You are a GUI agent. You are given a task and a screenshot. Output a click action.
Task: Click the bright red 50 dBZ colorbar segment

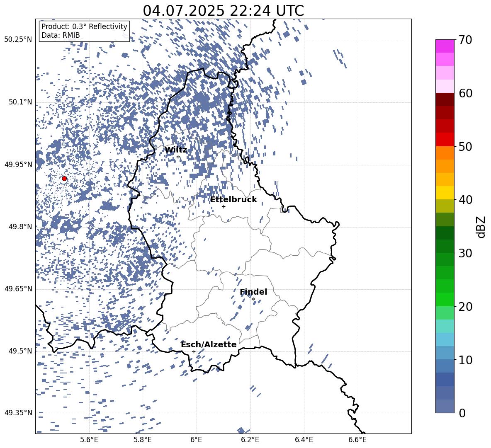coord(445,140)
